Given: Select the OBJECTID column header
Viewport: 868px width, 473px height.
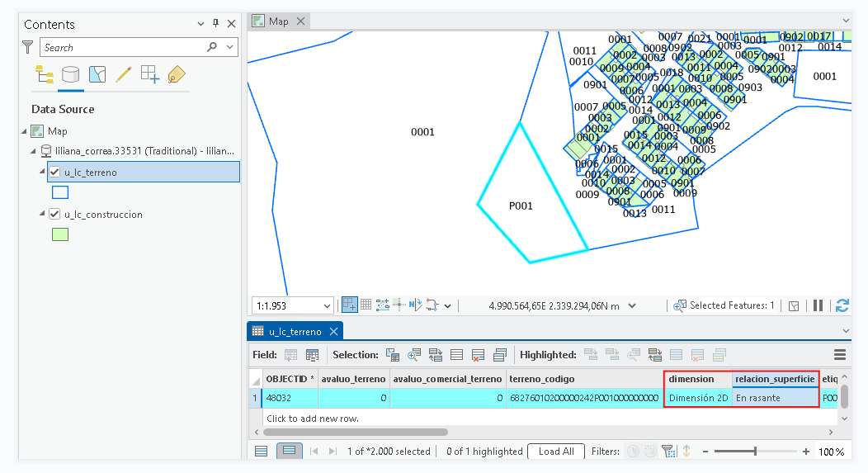Looking at the screenshot, I should click(290, 379).
